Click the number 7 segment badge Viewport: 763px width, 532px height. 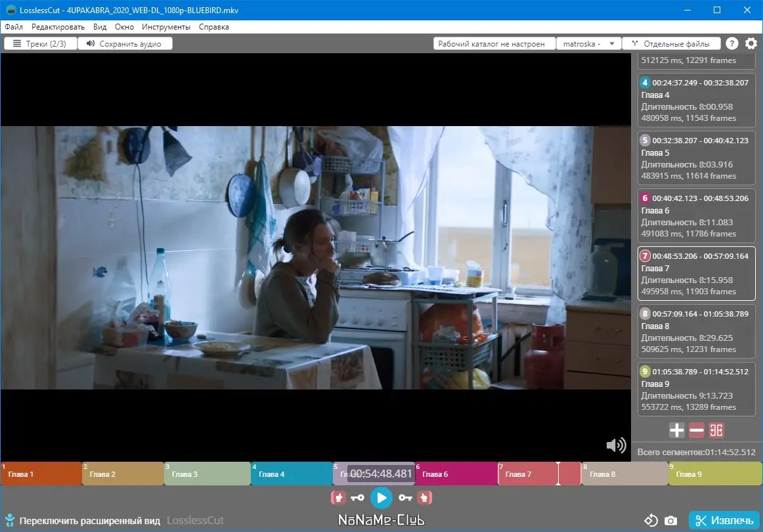pos(645,256)
